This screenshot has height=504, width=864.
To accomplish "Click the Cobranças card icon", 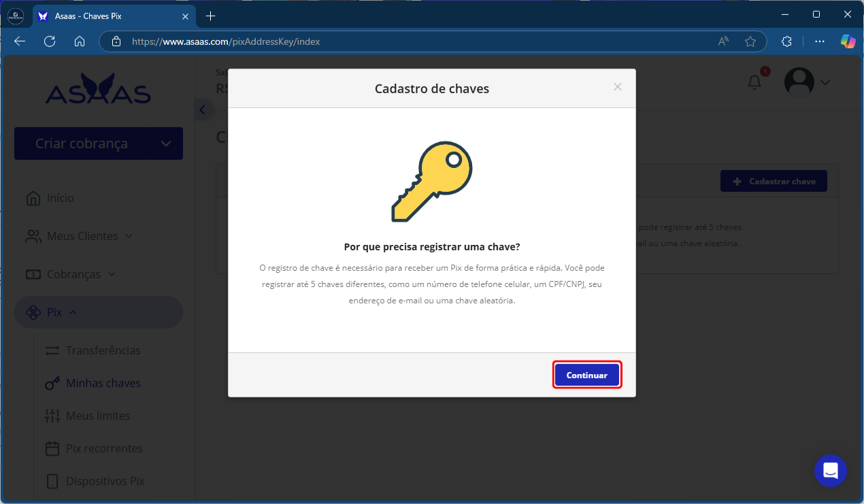I will point(32,273).
